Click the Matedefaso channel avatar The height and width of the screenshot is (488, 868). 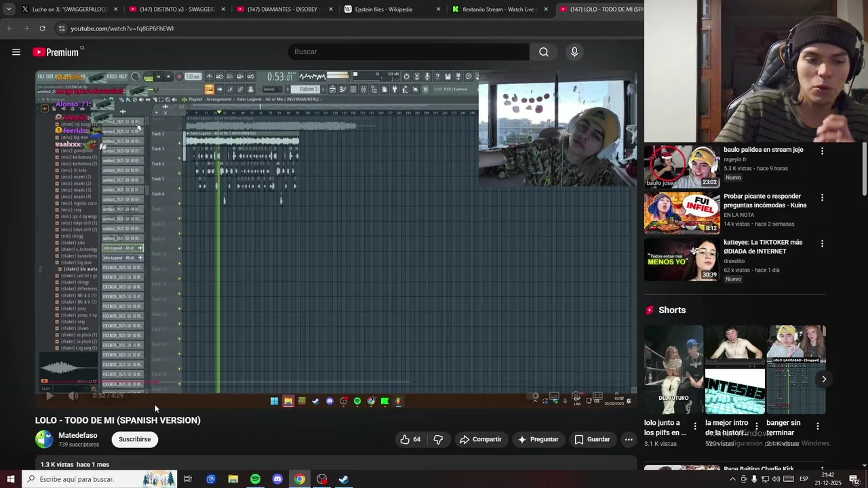coord(44,439)
